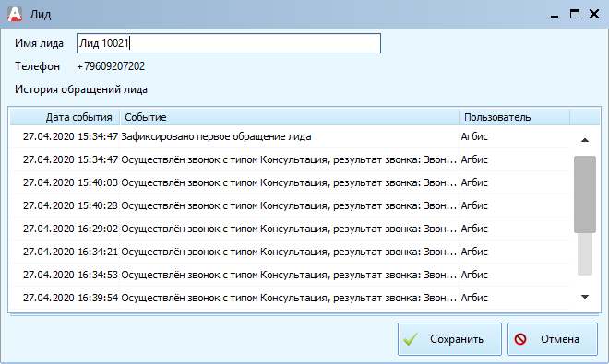Click the Имя лида label
609x364 pixels.
[39, 43]
